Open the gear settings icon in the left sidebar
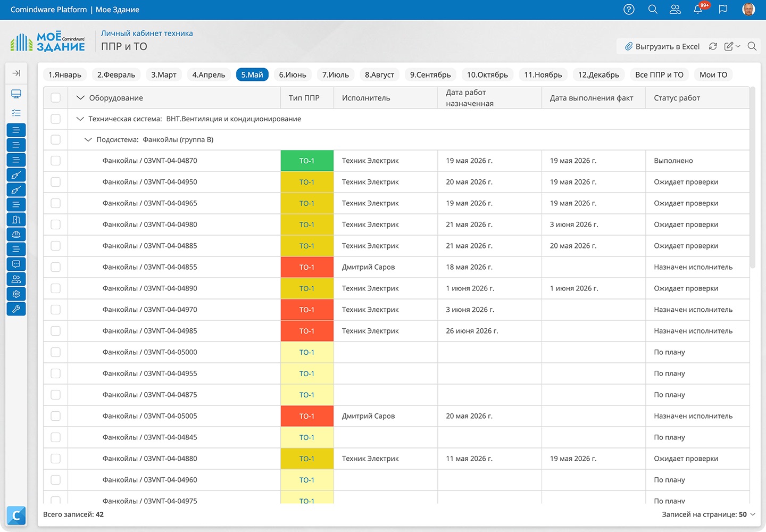Viewport: 766px width, 532px height. coord(16,294)
